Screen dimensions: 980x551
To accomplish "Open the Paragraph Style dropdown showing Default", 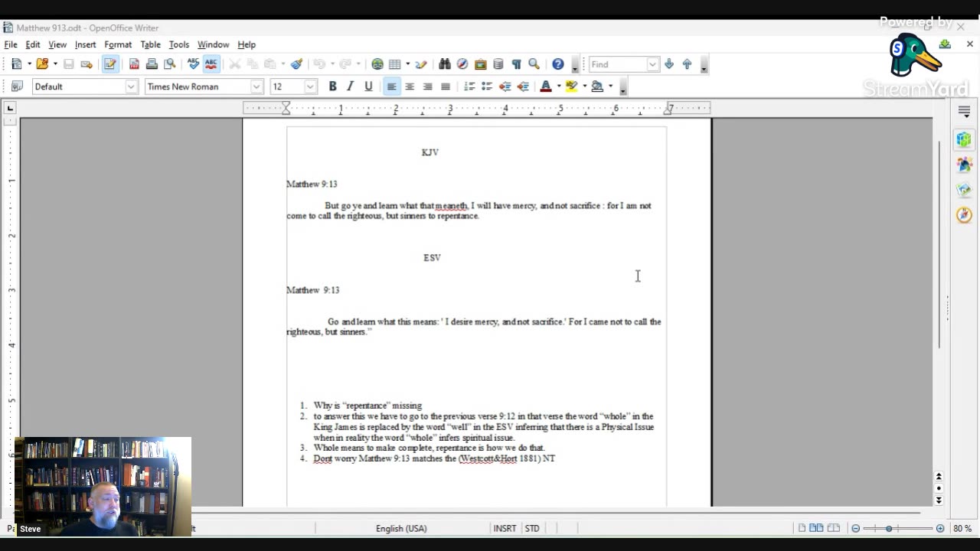I will [x=131, y=86].
